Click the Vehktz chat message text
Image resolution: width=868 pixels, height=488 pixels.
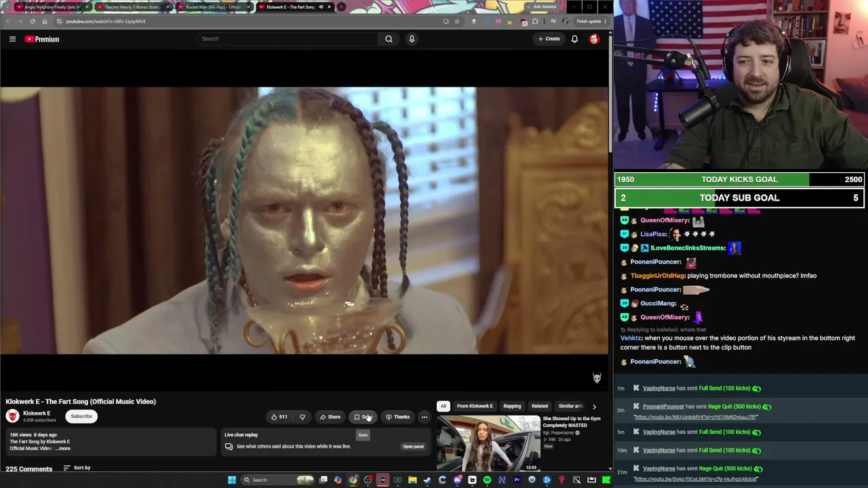(738, 342)
